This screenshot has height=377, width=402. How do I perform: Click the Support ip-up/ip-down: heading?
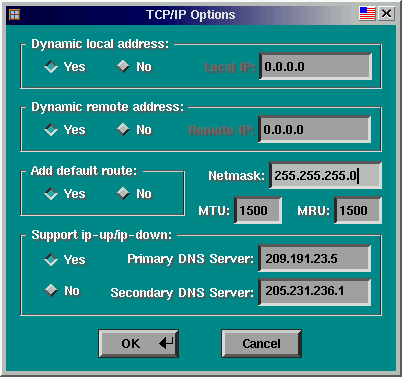[x=102, y=235]
